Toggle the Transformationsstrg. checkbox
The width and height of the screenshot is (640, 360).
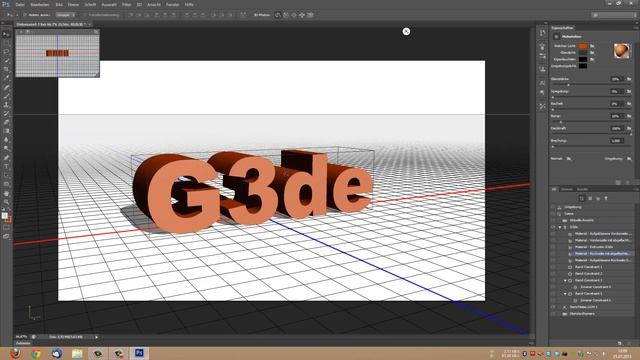point(84,15)
